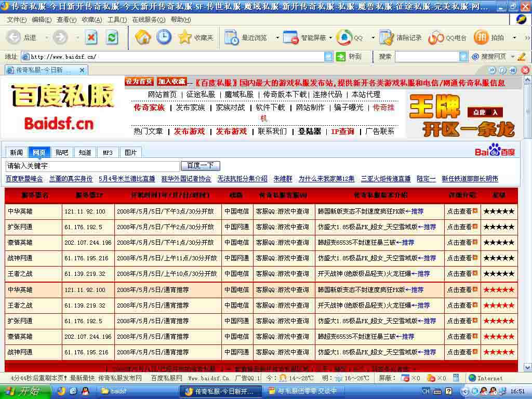This screenshot has width=532, height=399.
Task: Select the MP3 search tab
Action: pyautogui.click(x=108, y=152)
